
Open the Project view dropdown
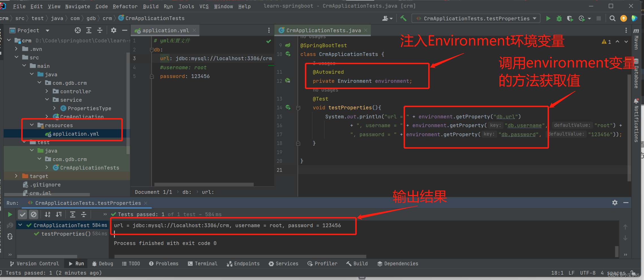tap(48, 31)
